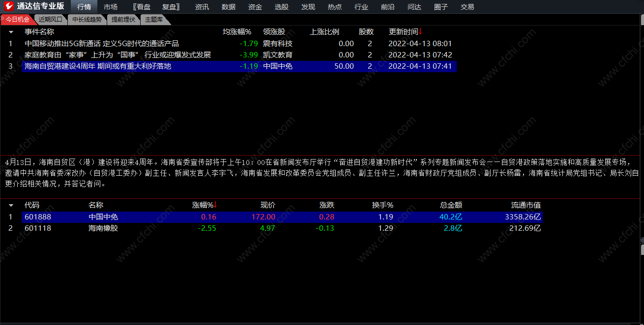Open the 选股 menu

(282, 7)
